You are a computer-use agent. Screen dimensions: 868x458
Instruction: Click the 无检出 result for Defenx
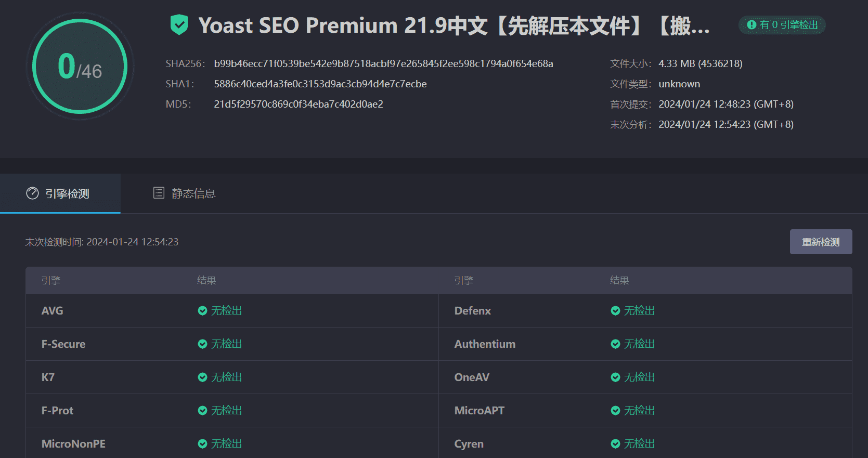(x=639, y=310)
